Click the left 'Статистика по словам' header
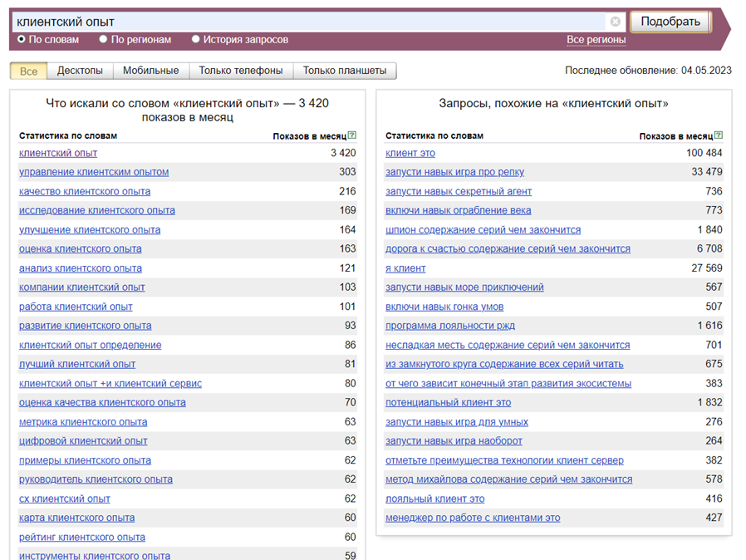The image size is (746, 560). [x=68, y=135]
